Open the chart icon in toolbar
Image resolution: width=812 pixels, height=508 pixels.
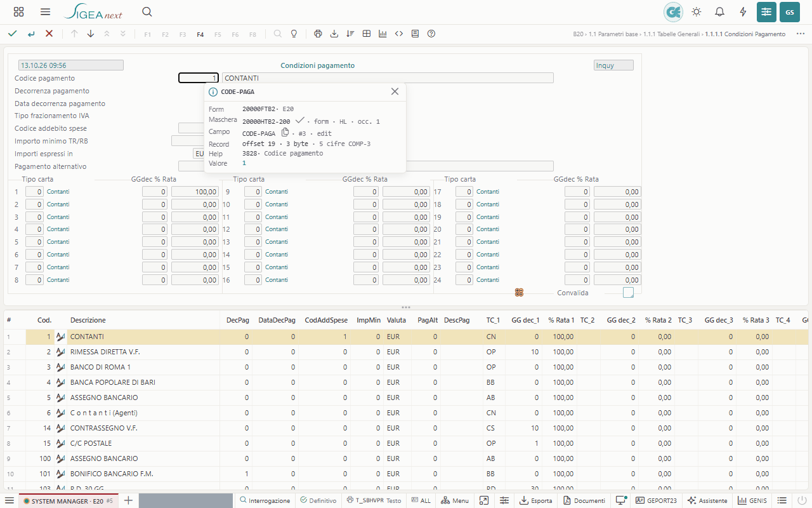383,34
